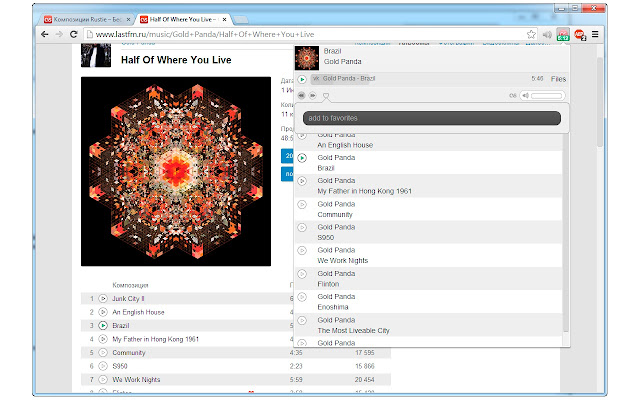Play S950 in popup playlist
The image size is (640, 400).
pyautogui.click(x=302, y=227)
